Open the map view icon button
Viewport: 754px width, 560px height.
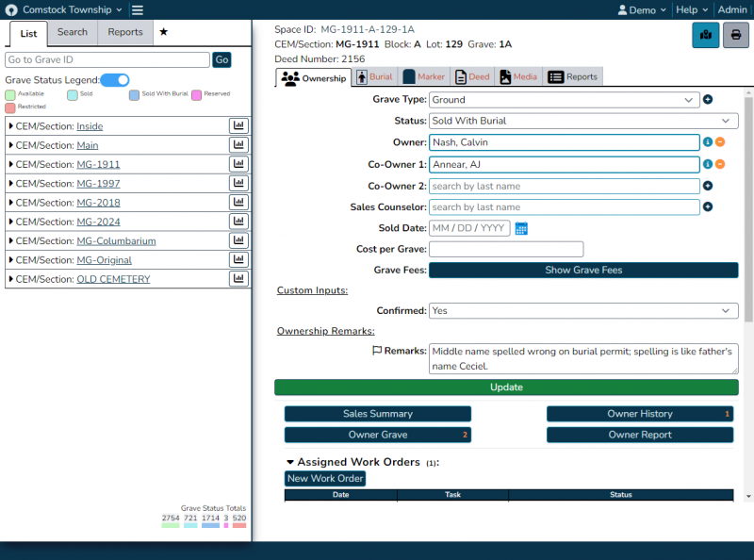705,35
